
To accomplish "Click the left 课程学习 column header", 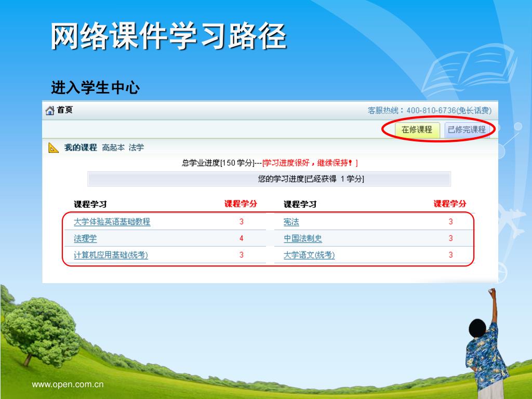I will pos(90,204).
